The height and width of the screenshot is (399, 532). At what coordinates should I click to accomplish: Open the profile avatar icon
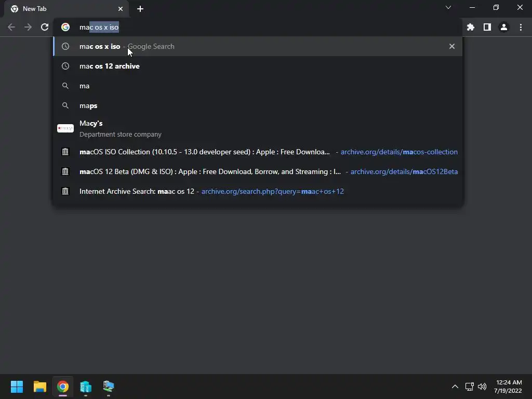[504, 27]
